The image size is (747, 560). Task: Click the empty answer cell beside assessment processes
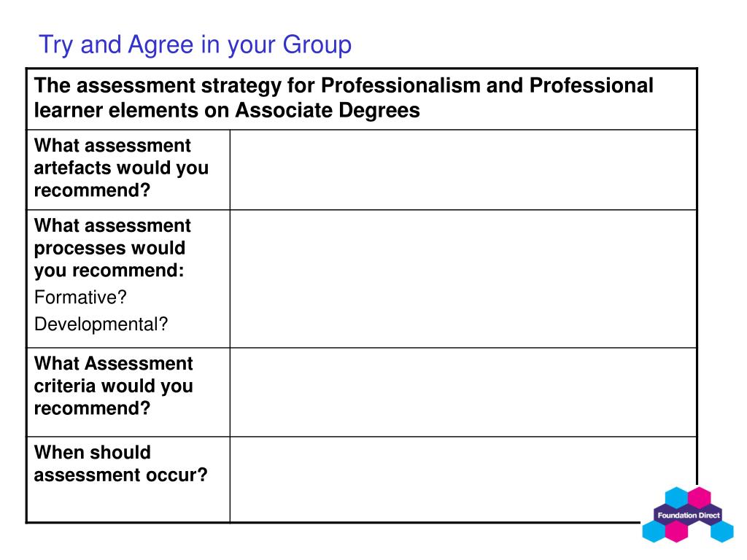pyautogui.click(x=463, y=279)
